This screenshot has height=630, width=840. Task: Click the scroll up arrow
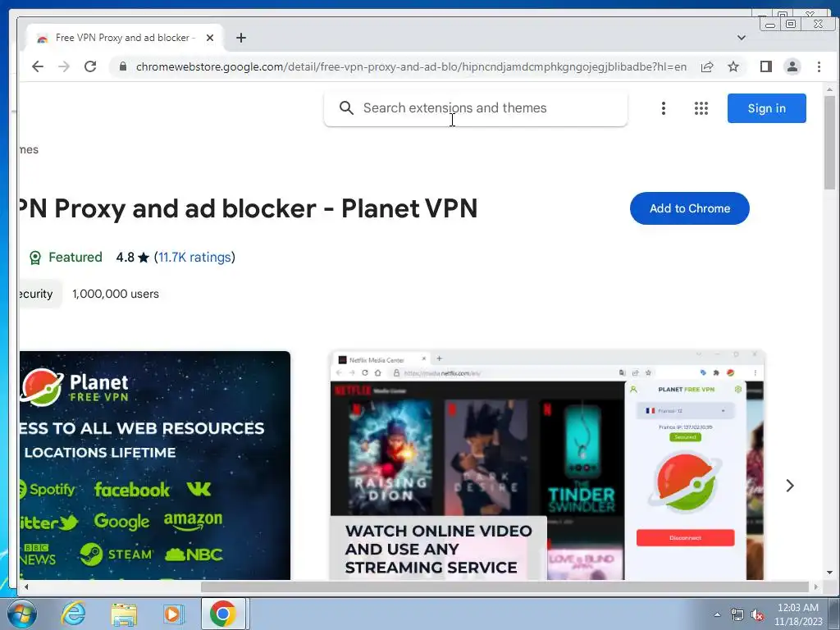tap(829, 89)
